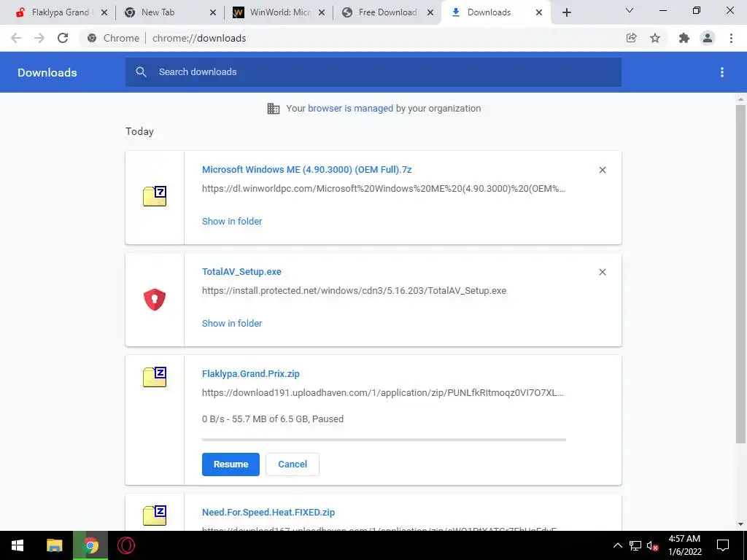Close the WinWorld tab
The height and width of the screenshot is (560, 747).
pyautogui.click(x=322, y=13)
